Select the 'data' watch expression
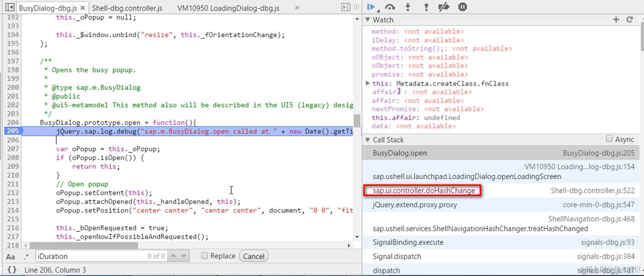This screenshot has width=644, height=276. coord(413,126)
